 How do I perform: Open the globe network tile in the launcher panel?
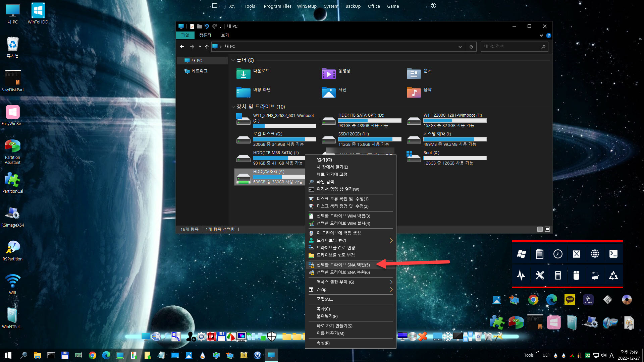[x=595, y=254]
